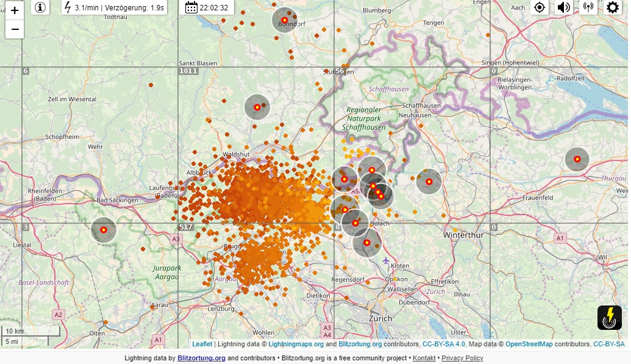
Task: Open the settings gear
Action: [612, 7]
